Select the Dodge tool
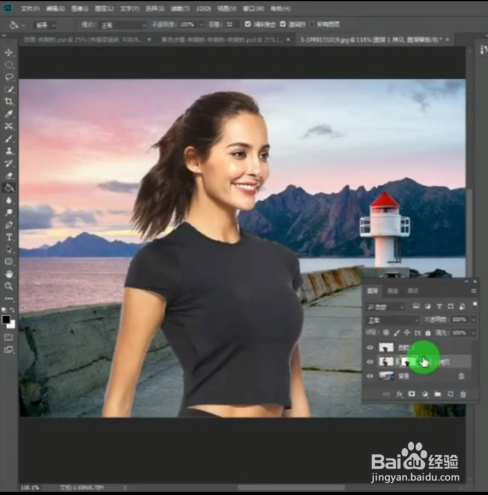Image resolution: width=488 pixels, height=495 pixels. pos(9,212)
